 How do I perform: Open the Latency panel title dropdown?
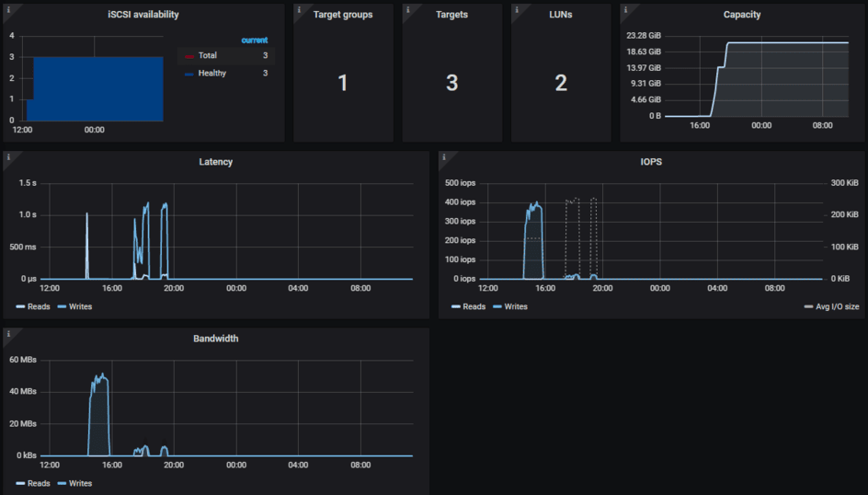pos(216,162)
